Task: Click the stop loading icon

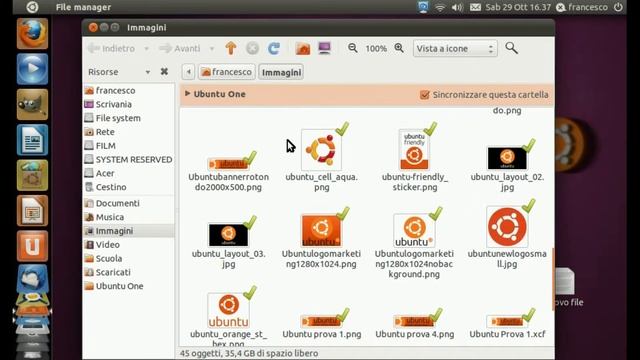Action: point(252,49)
